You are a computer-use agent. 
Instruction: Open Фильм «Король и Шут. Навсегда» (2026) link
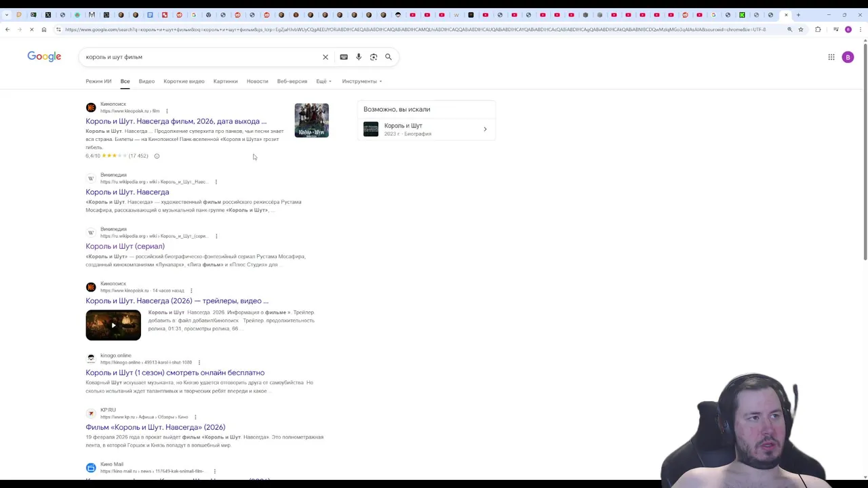click(x=155, y=427)
